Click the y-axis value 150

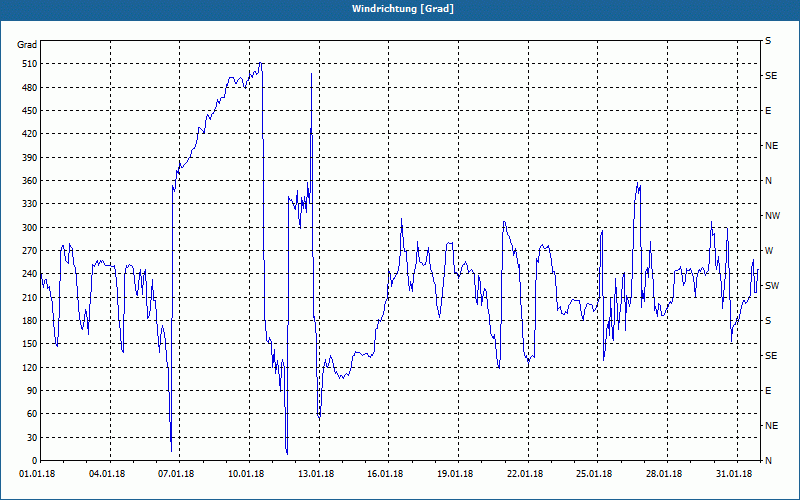coord(31,344)
